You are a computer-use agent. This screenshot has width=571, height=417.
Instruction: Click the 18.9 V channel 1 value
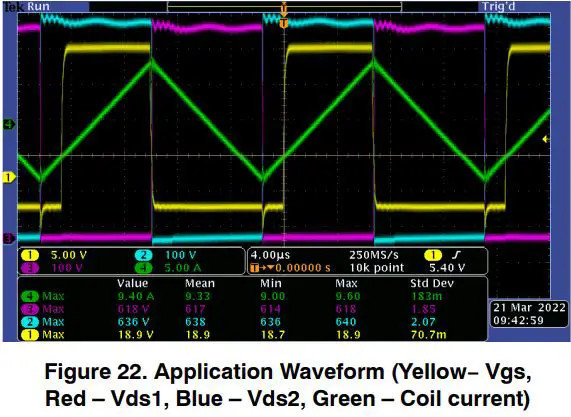136,335
